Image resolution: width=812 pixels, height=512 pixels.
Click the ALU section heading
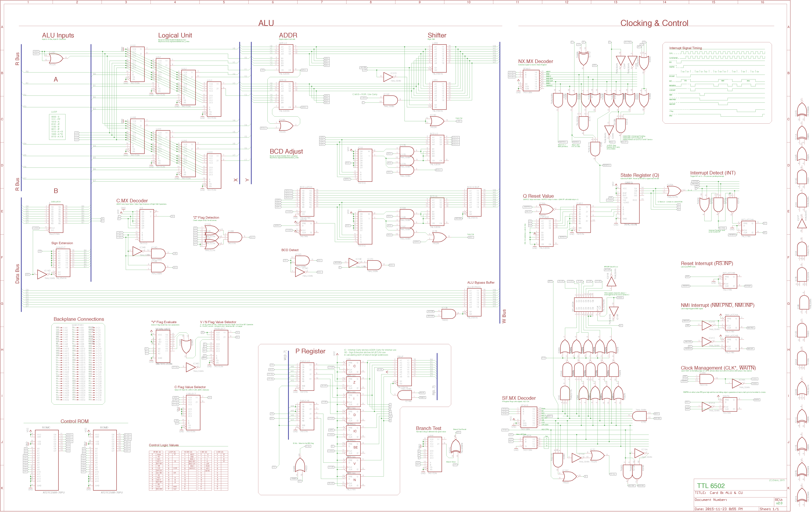[266, 23]
